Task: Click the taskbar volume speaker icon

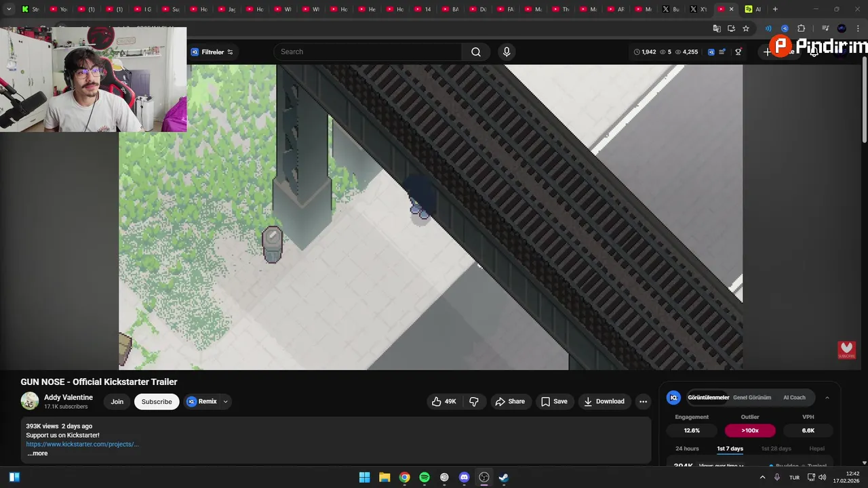Action: [823, 477]
